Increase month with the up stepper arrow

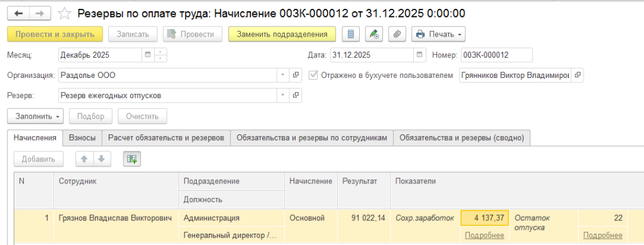[x=160, y=52]
